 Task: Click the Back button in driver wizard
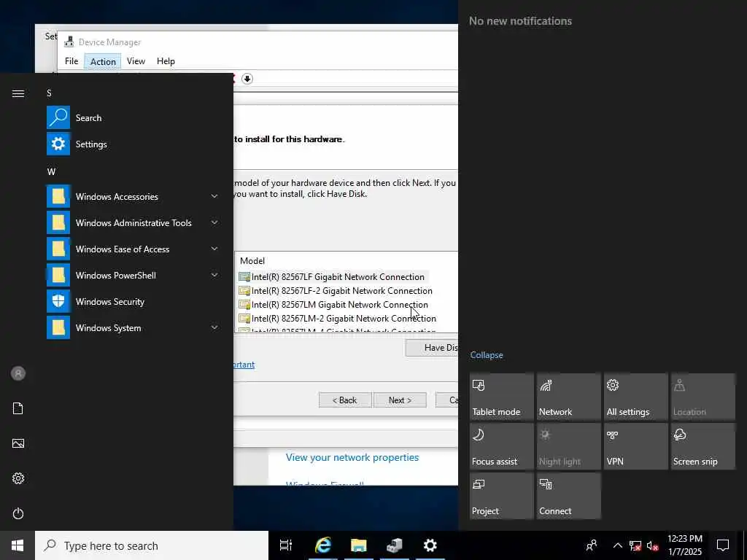coord(345,400)
